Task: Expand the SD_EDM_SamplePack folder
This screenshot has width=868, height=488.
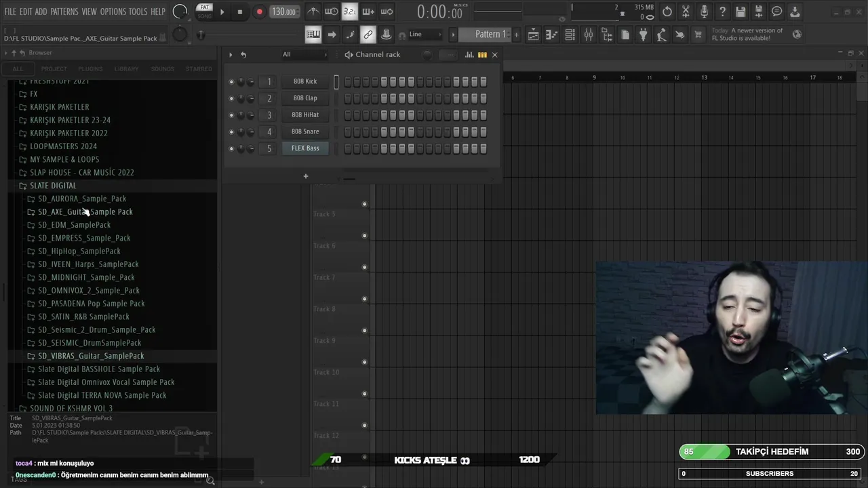Action: click(x=74, y=225)
